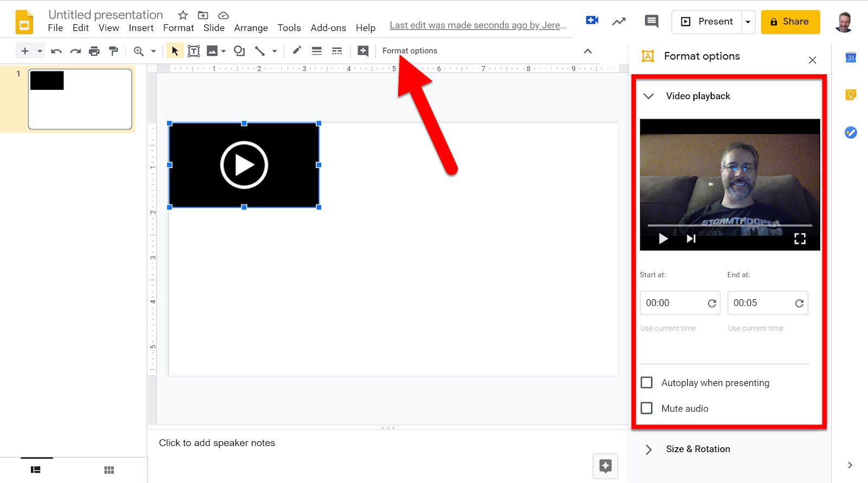
Task: Play the video on the slide canvas
Action: (x=244, y=165)
